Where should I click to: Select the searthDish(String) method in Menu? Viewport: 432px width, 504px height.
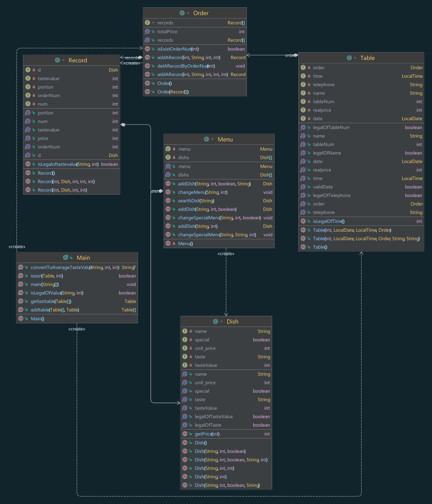[196, 201]
